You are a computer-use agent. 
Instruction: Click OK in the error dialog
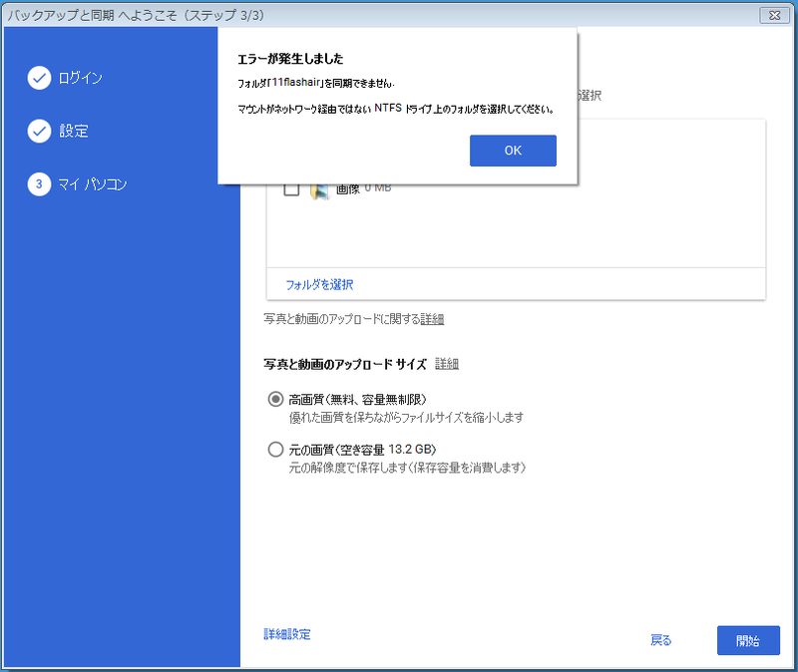513,151
